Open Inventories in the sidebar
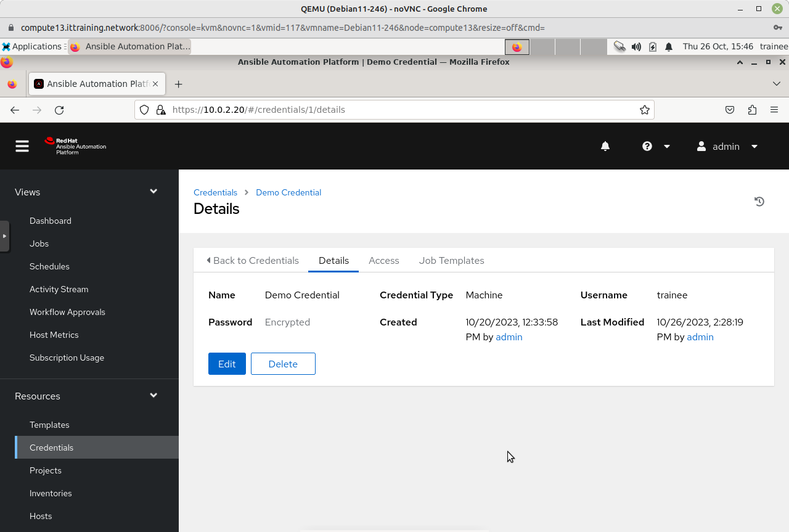Viewport: 789px width, 532px height. 51,493
